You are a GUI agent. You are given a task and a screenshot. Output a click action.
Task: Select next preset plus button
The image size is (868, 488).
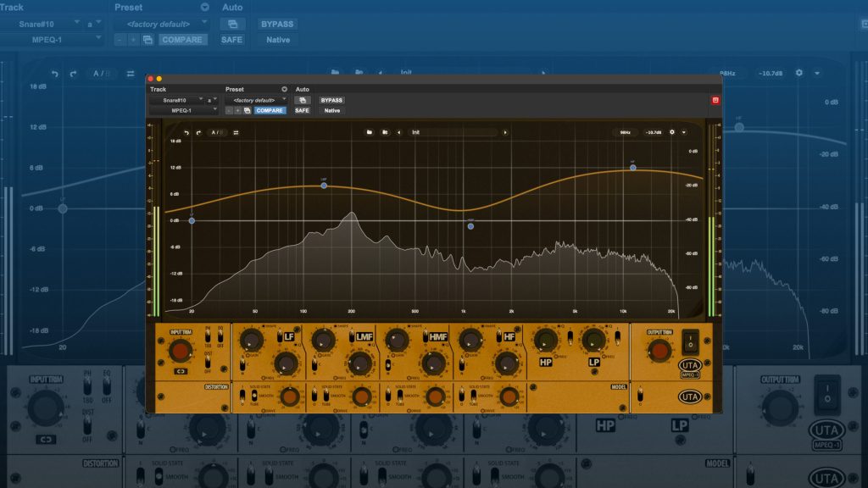[238, 111]
